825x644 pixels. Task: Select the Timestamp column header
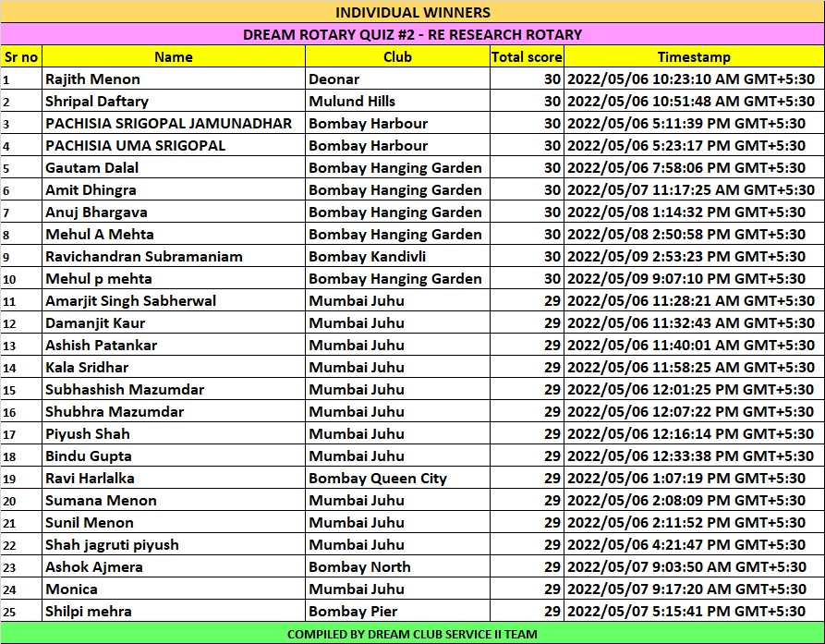pyautogui.click(x=694, y=56)
